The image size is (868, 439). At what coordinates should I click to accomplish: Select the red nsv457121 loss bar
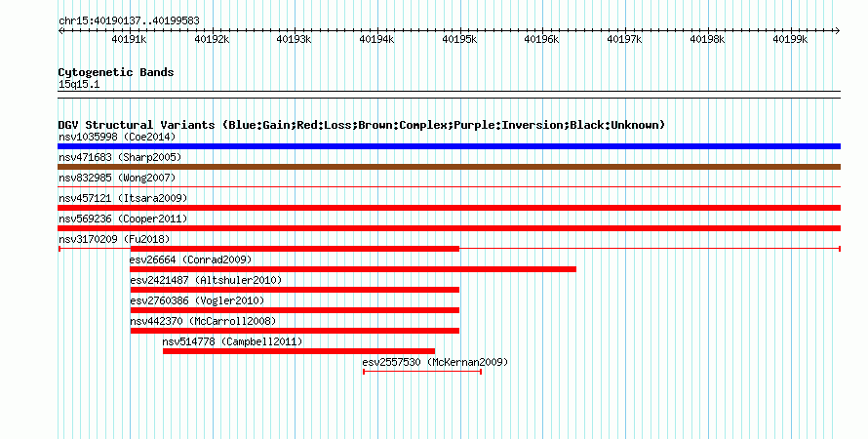449,208
